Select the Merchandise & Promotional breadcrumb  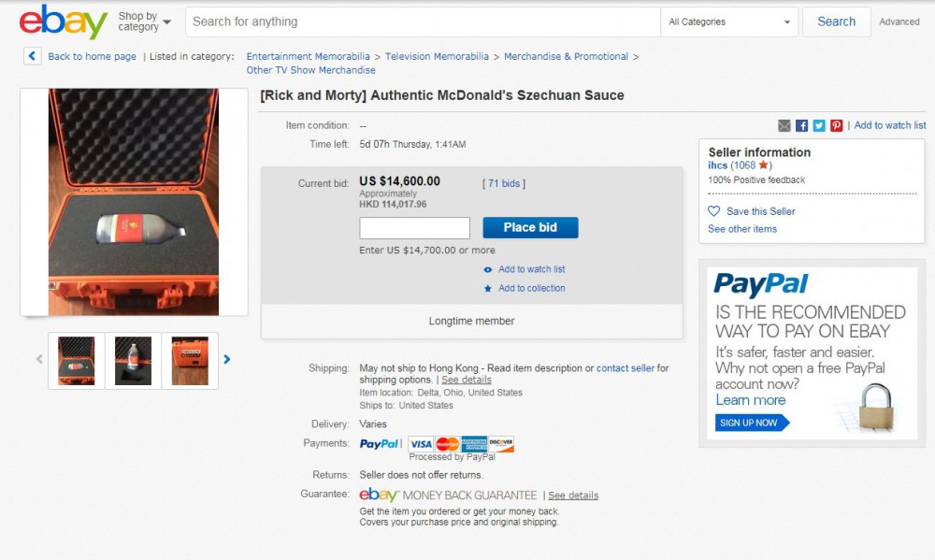coord(566,56)
